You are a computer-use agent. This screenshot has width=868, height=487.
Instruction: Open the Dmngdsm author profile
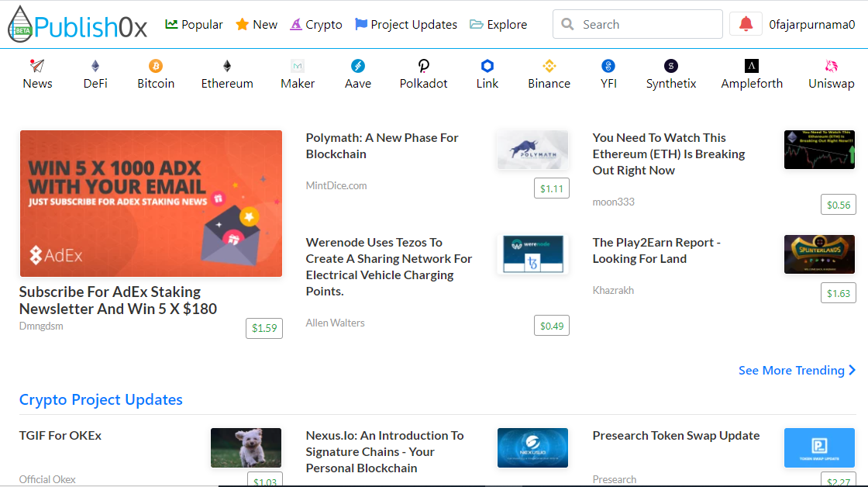pyautogui.click(x=41, y=326)
